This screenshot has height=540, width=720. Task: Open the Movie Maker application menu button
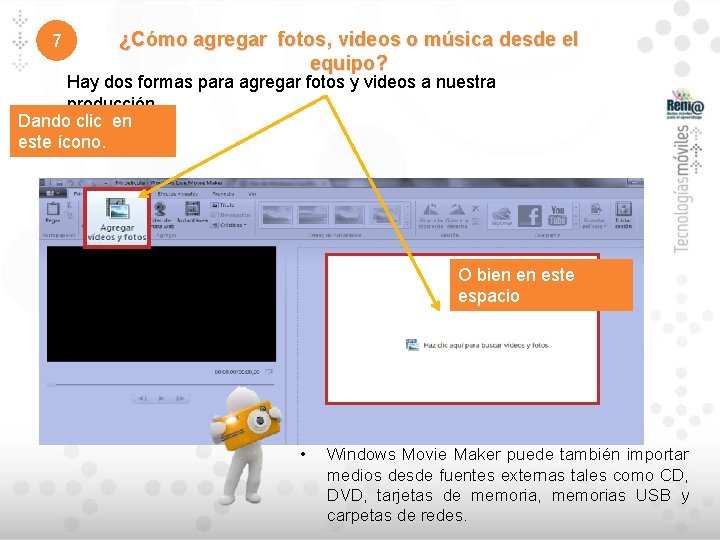pos(53,194)
